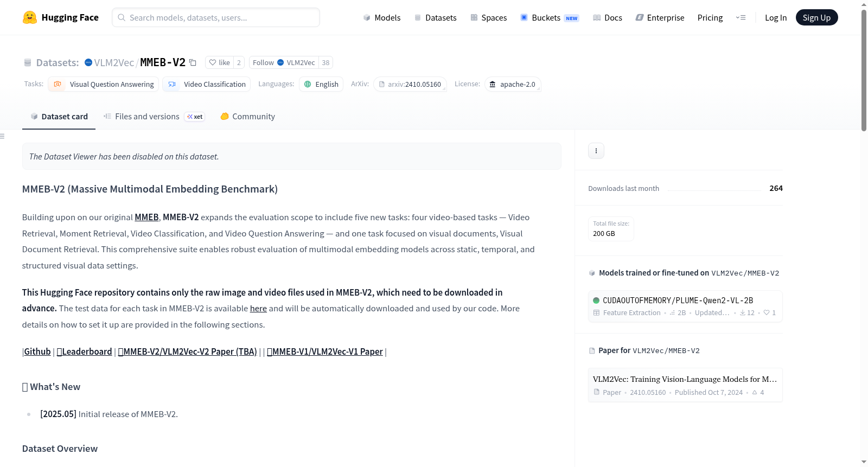Copy dataset name with the copy icon
The height and width of the screenshot is (467, 868).
pyautogui.click(x=193, y=62)
